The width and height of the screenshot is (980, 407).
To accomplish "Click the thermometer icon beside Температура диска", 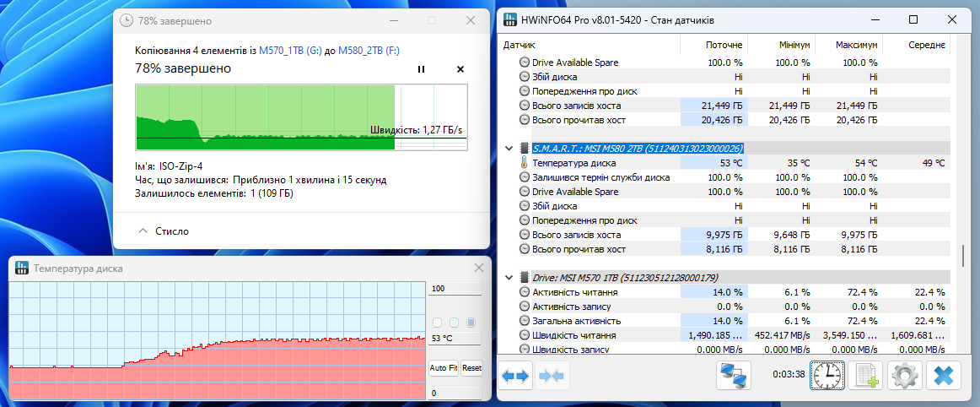I will pos(524,163).
